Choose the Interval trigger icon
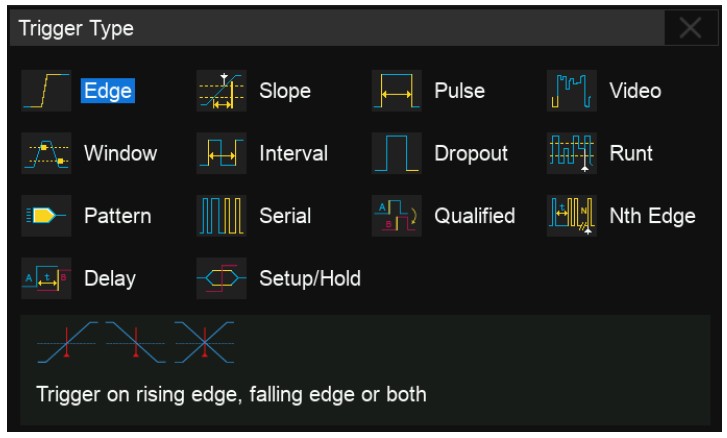727x438 pixels. coord(219,153)
